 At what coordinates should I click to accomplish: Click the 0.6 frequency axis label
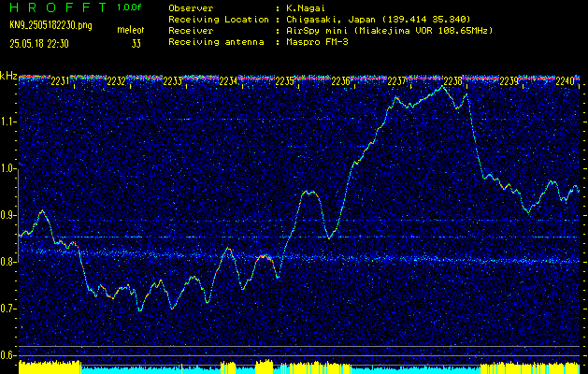[x=8, y=355]
